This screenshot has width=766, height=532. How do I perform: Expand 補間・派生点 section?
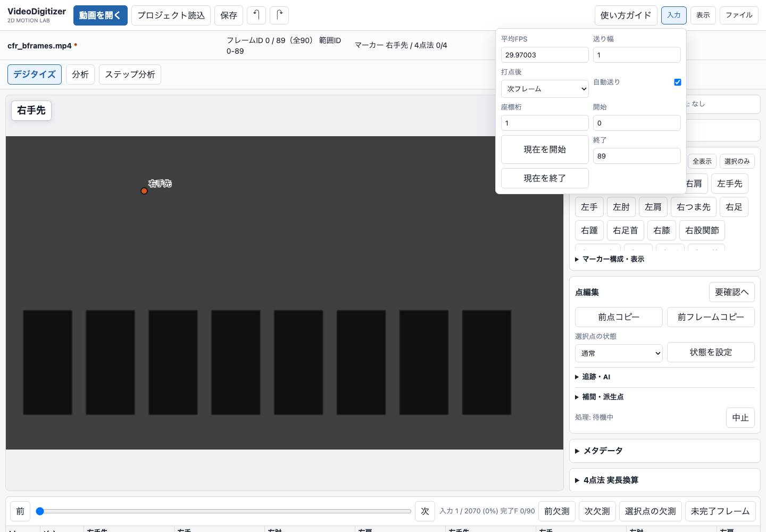click(599, 397)
